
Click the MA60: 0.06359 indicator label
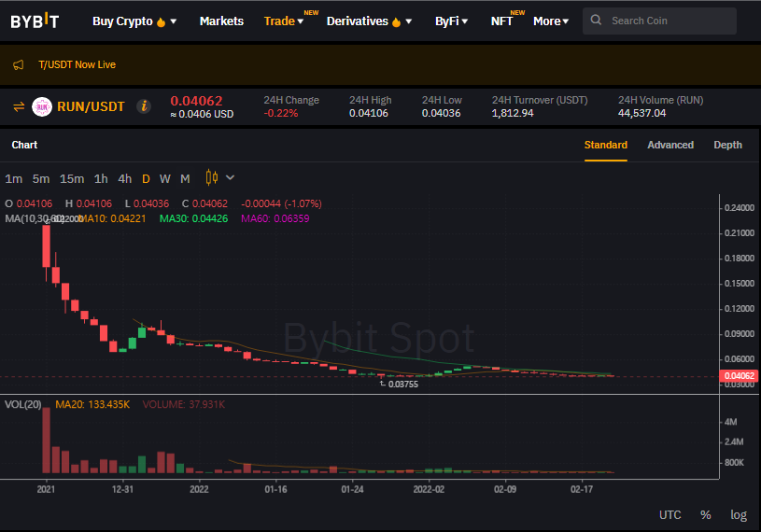pos(275,218)
